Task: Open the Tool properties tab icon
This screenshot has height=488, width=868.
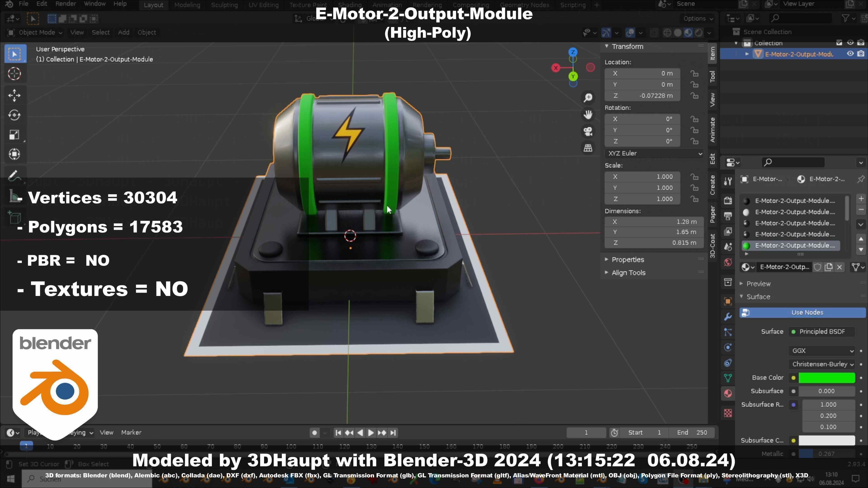Action: coord(728,181)
